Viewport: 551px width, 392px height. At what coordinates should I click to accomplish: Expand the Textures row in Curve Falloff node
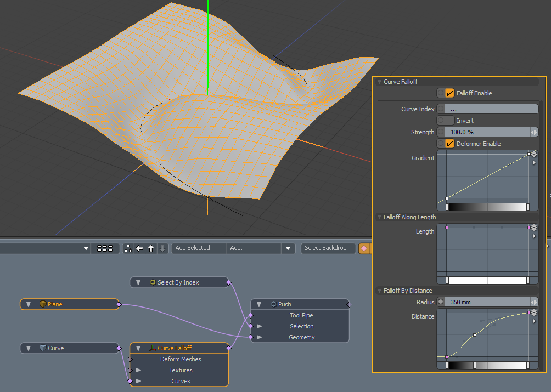click(x=139, y=371)
